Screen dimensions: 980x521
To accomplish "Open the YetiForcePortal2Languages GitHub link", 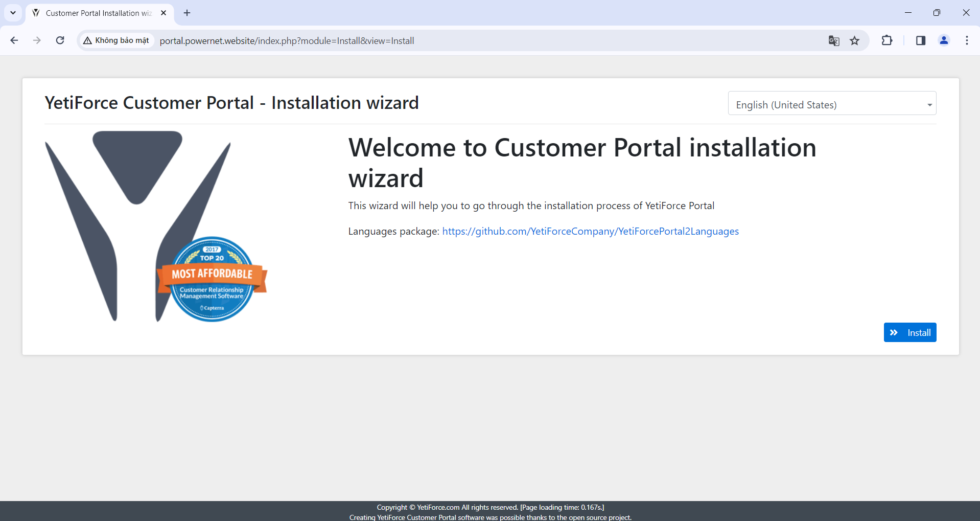I will (x=590, y=232).
